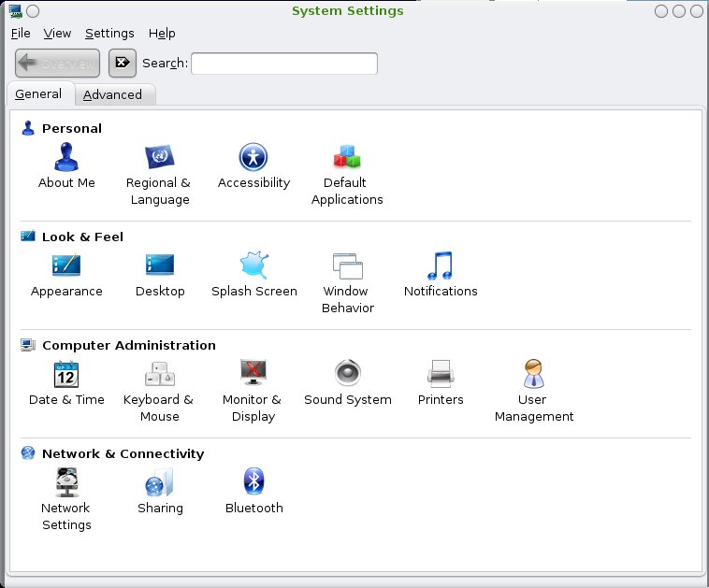Open the Notifications settings
Viewport: 709px width, 588px height.
[441, 266]
